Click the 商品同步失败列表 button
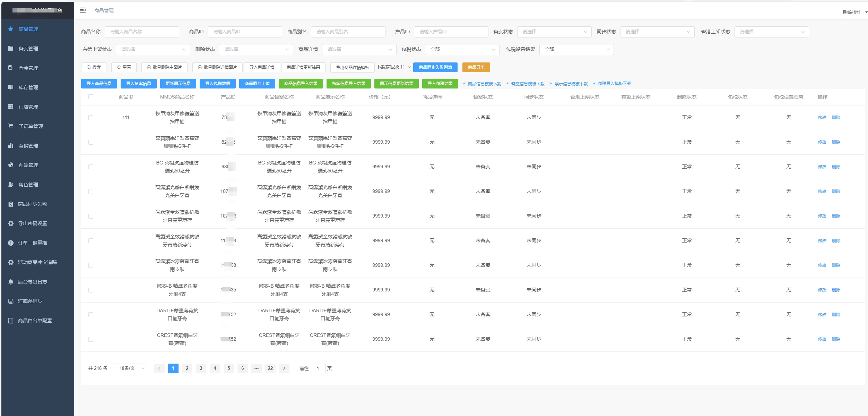 [435, 67]
